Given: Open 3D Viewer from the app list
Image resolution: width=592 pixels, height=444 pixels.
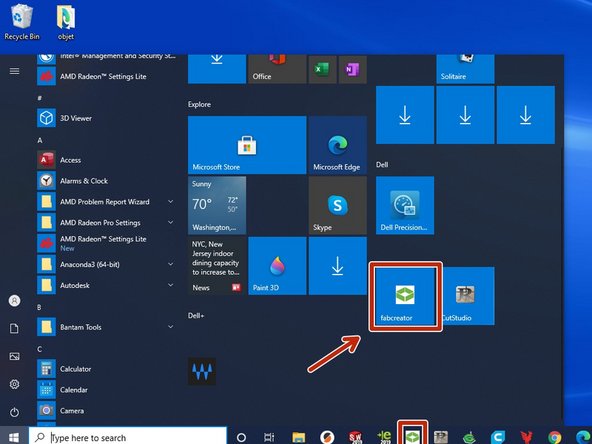Looking at the screenshot, I should [x=106, y=118].
